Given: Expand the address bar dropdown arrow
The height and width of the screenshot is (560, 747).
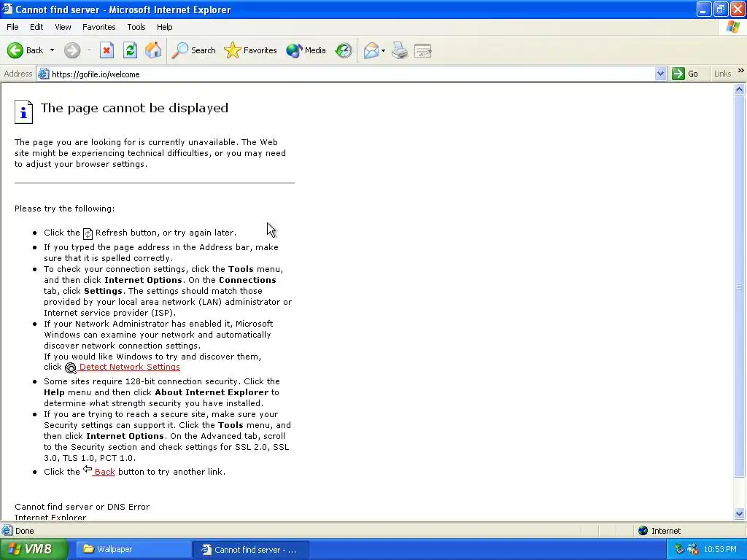Looking at the screenshot, I should click(660, 74).
